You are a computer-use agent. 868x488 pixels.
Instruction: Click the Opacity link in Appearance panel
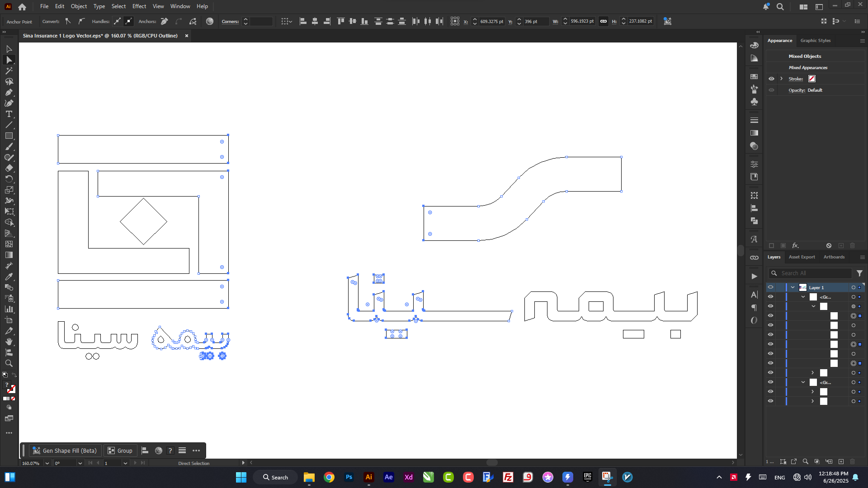click(797, 90)
